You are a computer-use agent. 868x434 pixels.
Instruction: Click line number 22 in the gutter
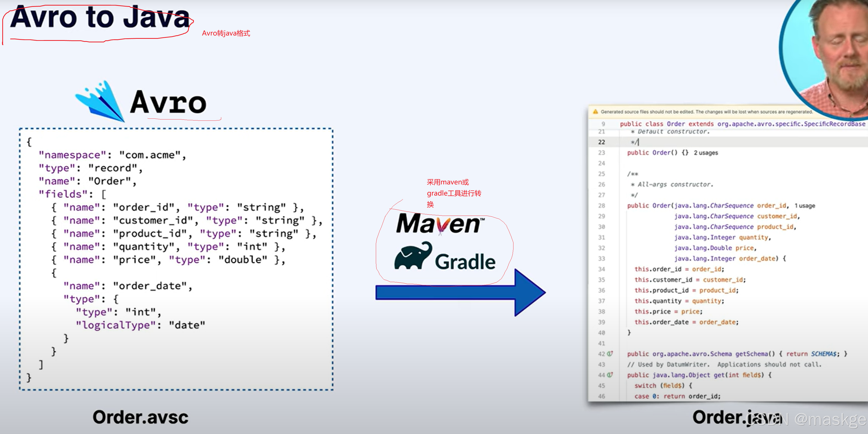pyautogui.click(x=602, y=142)
